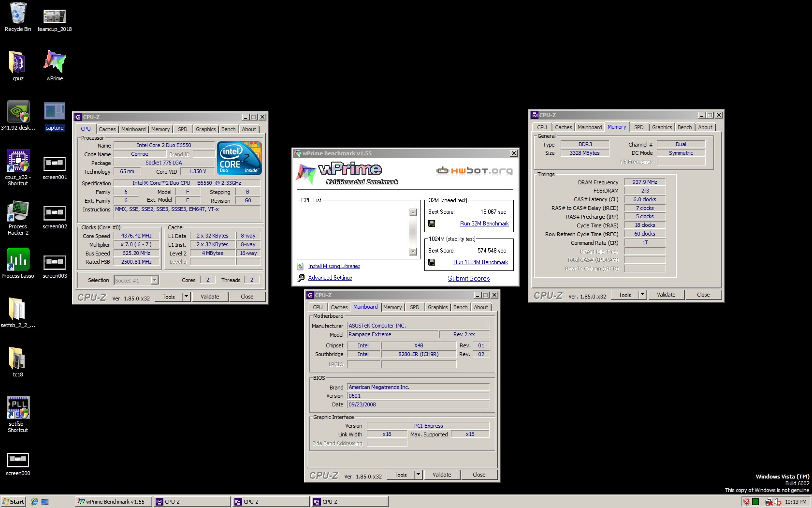Viewport: 812px width, 508px height.
Task: Switch to Caches tab in left CPU-Z window
Action: click(x=107, y=129)
